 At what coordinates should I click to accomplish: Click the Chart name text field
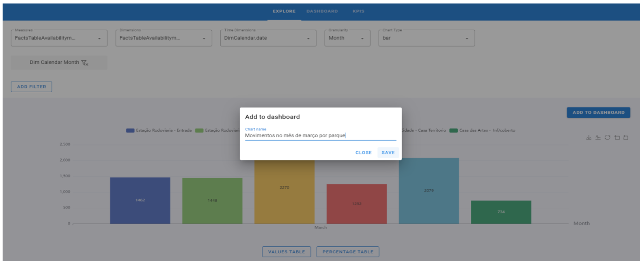(x=320, y=135)
